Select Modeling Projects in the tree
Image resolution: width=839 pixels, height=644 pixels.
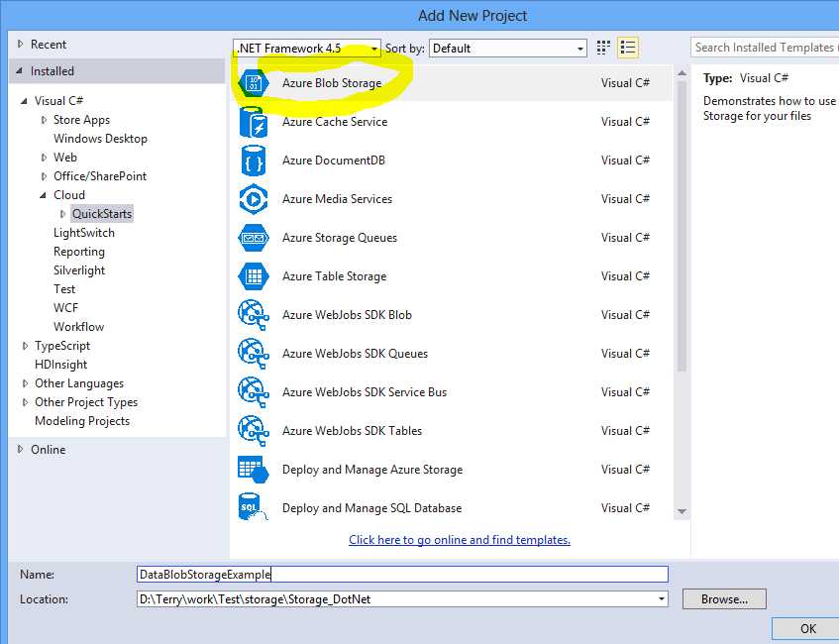click(x=82, y=421)
